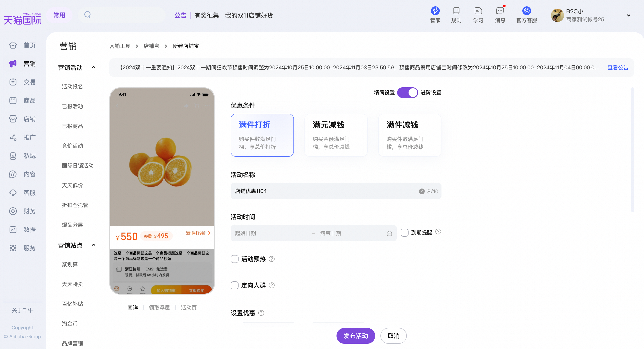This screenshot has width=644, height=349.
Task: Click the 活动名称 input field
Action: pos(336,191)
